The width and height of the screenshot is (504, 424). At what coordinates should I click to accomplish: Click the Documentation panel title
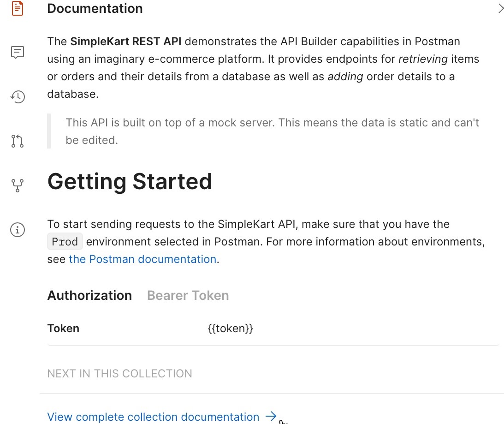tap(95, 8)
